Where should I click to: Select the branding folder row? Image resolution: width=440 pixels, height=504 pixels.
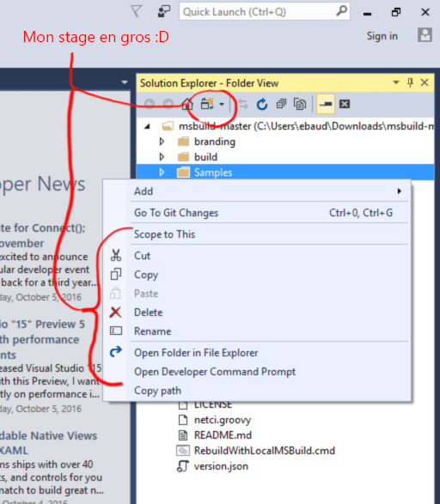[x=285, y=142]
